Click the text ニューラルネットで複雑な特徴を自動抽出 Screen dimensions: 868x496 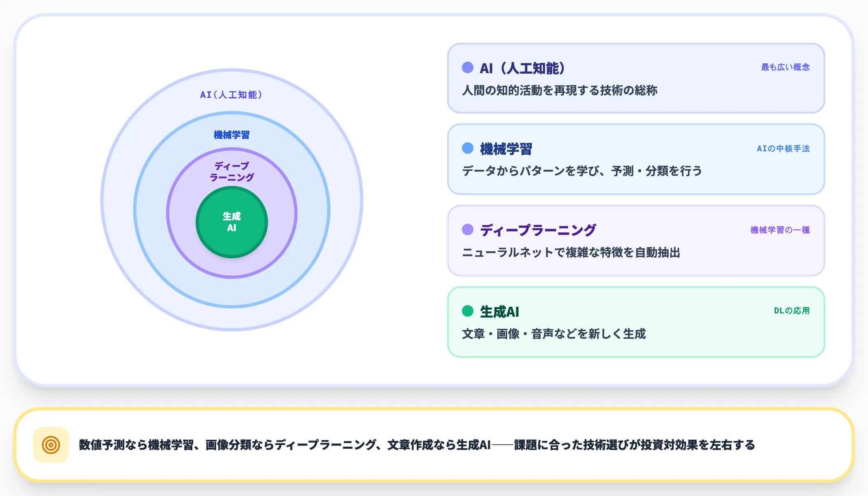tap(571, 252)
